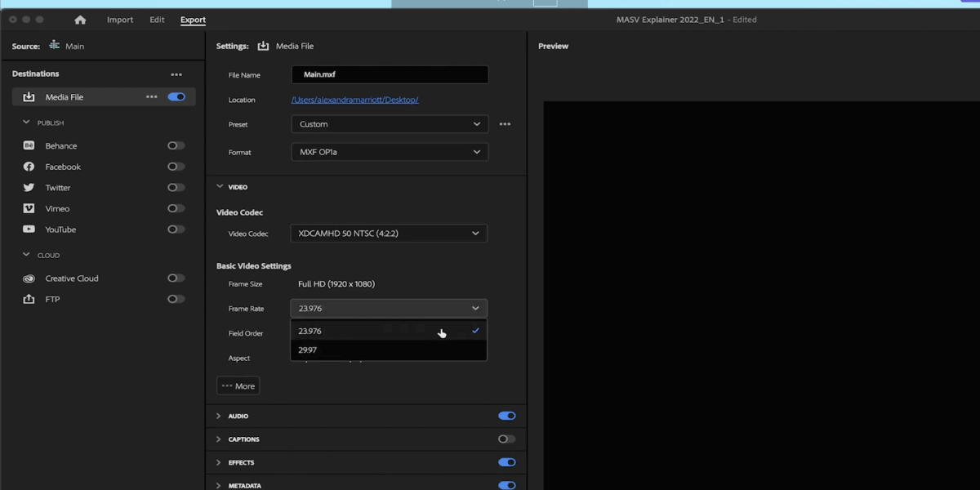Select the Export tab
Image resolution: width=980 pixels, height=490 pixels.
tap(193, 20)
